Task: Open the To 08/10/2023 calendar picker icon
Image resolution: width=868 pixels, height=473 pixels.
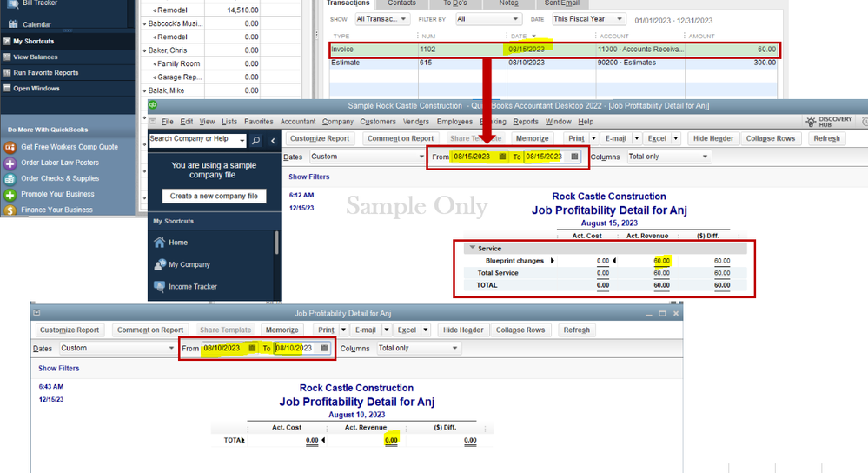Action: (x=324, y=348)
